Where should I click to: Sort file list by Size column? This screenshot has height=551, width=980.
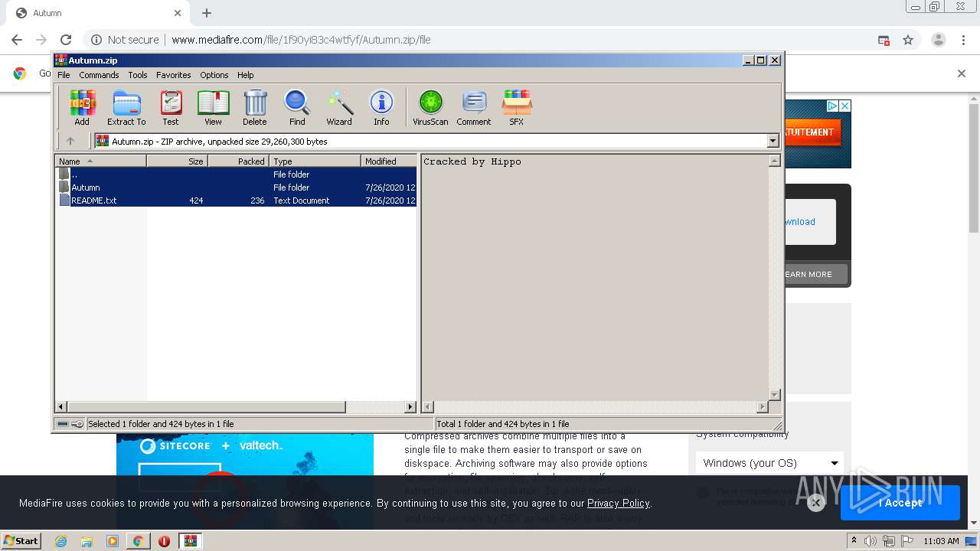(x=177, y=161)
